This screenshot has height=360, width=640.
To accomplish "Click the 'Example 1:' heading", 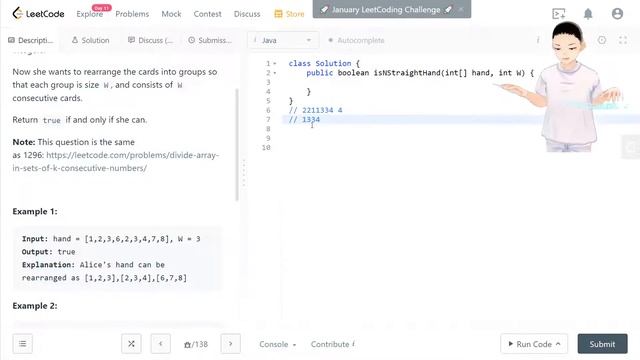I will pos(35,211).
